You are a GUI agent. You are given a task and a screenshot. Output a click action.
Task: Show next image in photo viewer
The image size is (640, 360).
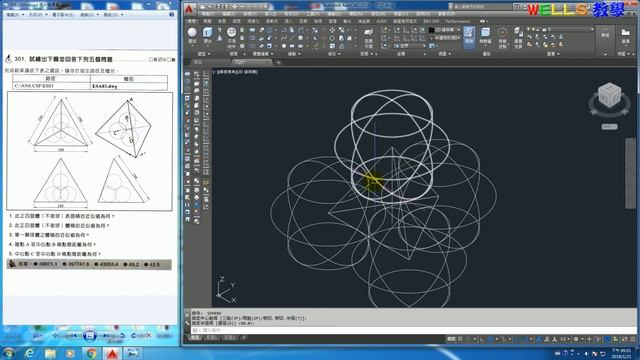point(105,336)
